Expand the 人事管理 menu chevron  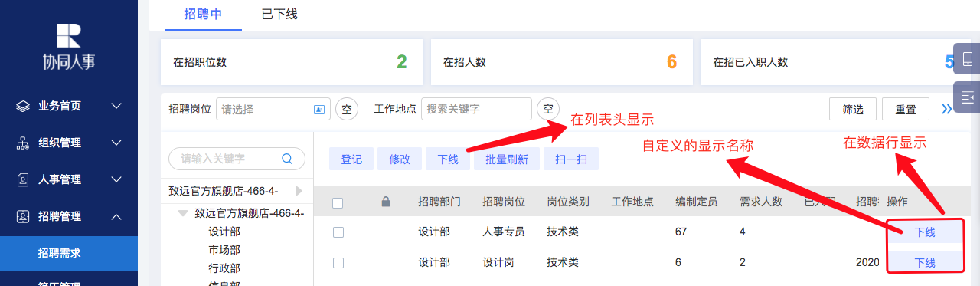[116, 180]
